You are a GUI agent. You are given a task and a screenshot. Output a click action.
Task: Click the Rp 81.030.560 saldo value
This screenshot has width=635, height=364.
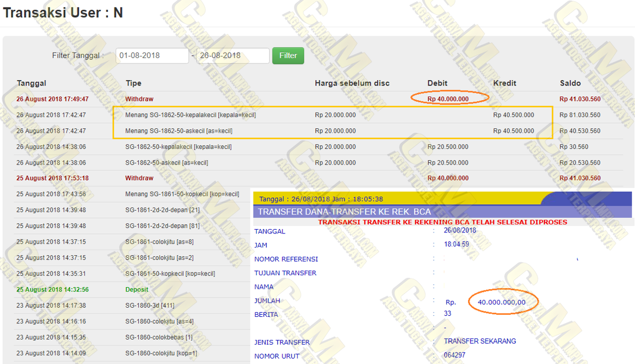580,115
